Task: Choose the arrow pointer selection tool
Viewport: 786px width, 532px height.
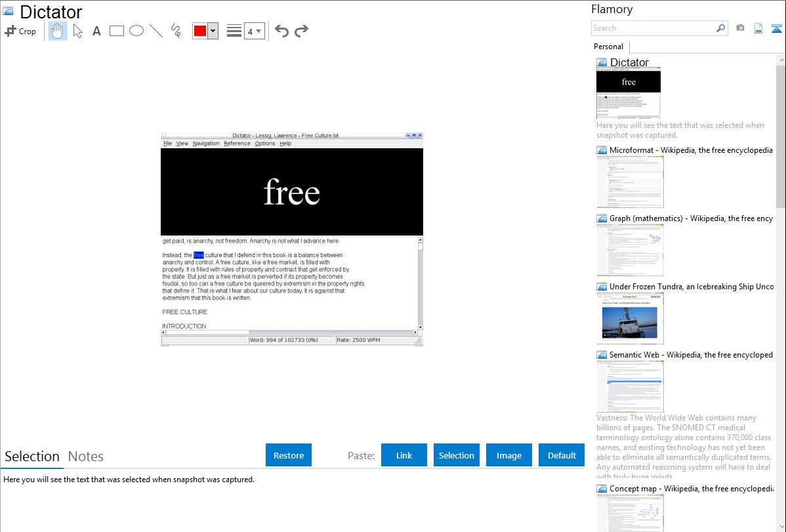Action: (x=77, y=31)
